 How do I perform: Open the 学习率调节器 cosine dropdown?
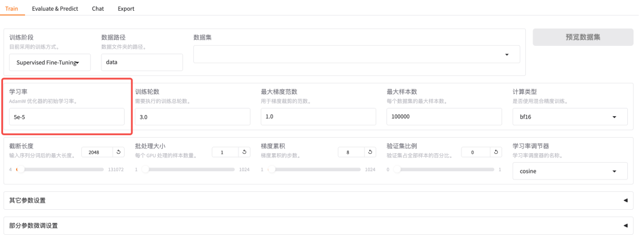pos(570,171)
